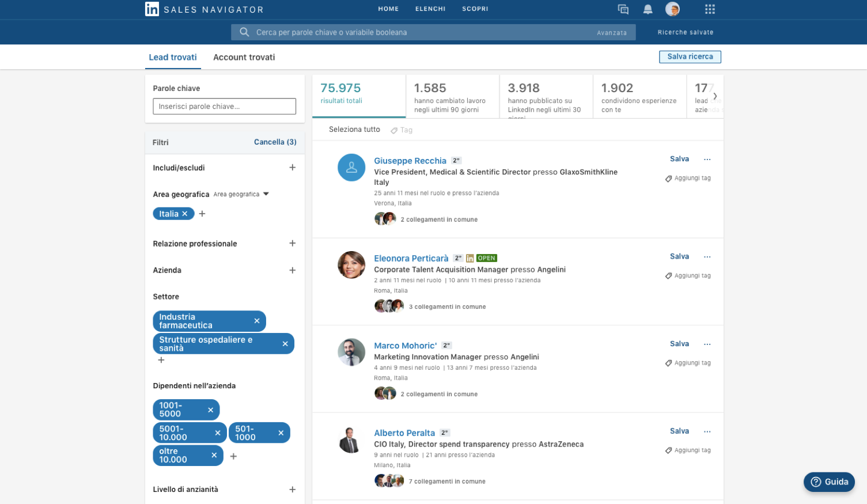The image size is (867, 504).
Task: Click Eleonora Perticarà's OPEN badge
Action: [x=487, y=258]
